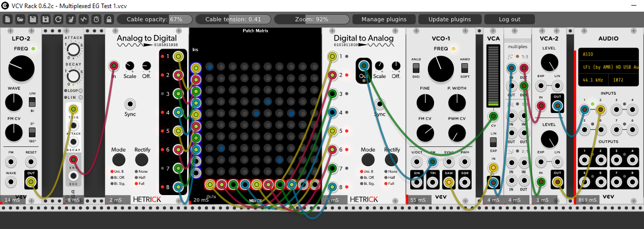Adjust the Cable opacity slider

[155, 19]
